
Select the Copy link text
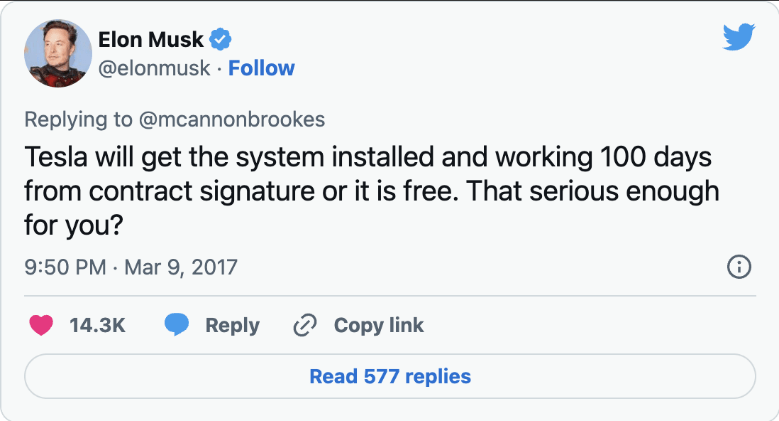point(379,326)
